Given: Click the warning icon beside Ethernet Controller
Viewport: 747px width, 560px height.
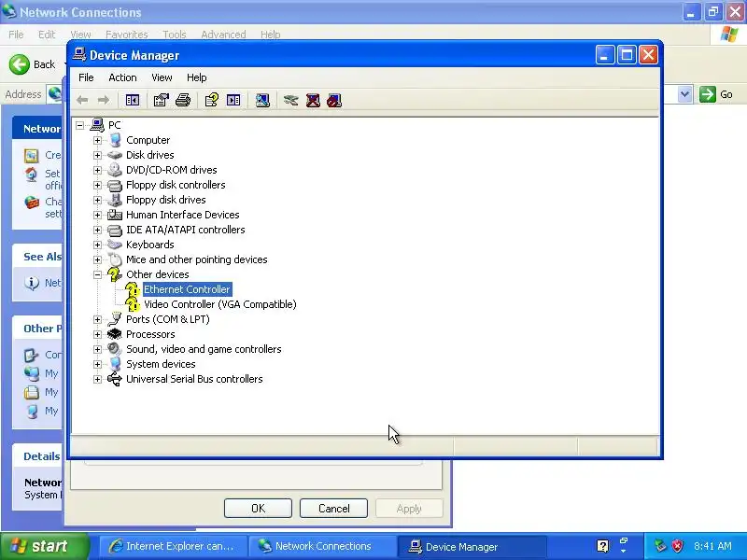Looking at the screenshot, I should click(133, 289).
